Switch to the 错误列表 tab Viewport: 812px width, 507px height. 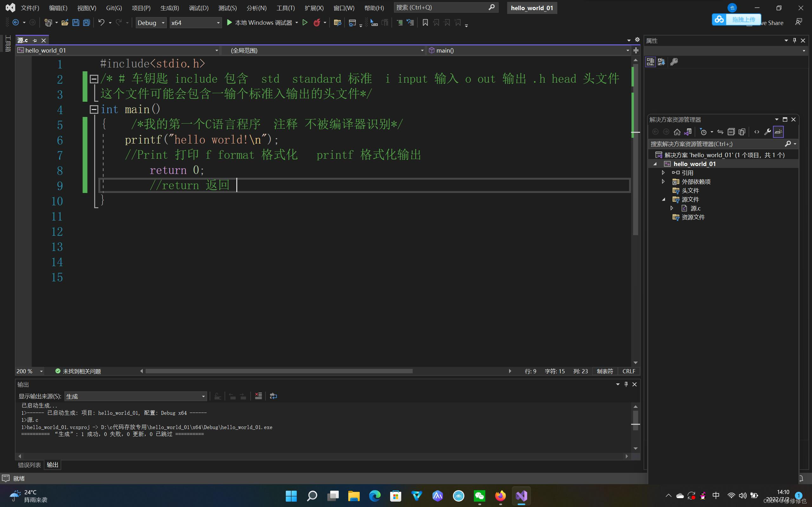pos(29,465)
